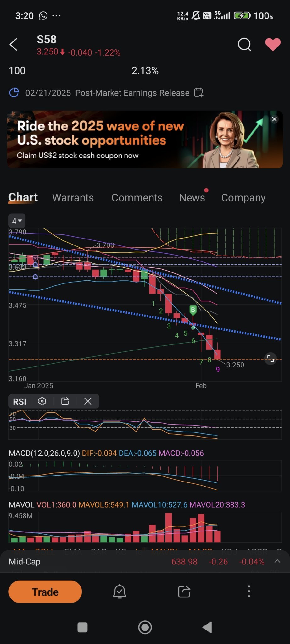Switch to the Warrants tab
The width and height of the screenshot is (290, 644).
click(x=73, y=198)
